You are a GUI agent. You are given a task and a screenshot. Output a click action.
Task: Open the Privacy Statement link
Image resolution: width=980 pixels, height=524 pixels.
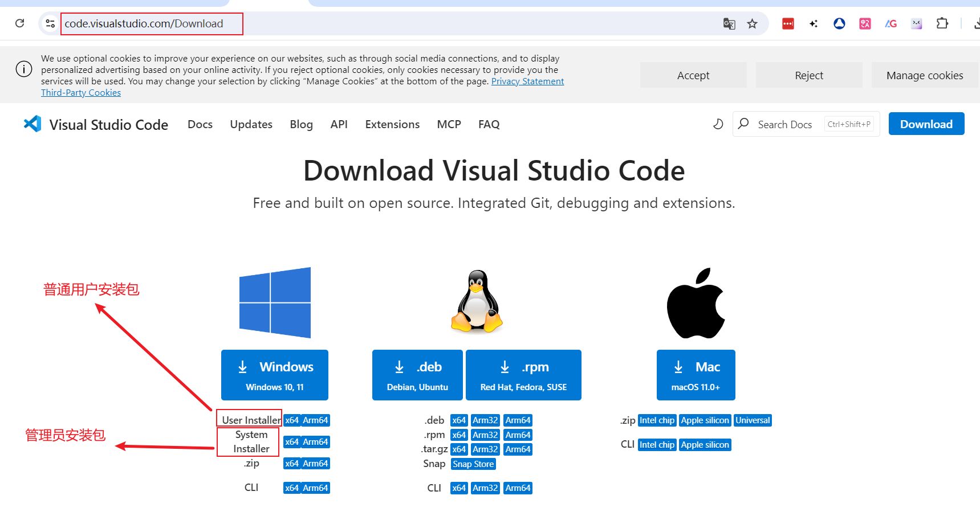[527, 81]
